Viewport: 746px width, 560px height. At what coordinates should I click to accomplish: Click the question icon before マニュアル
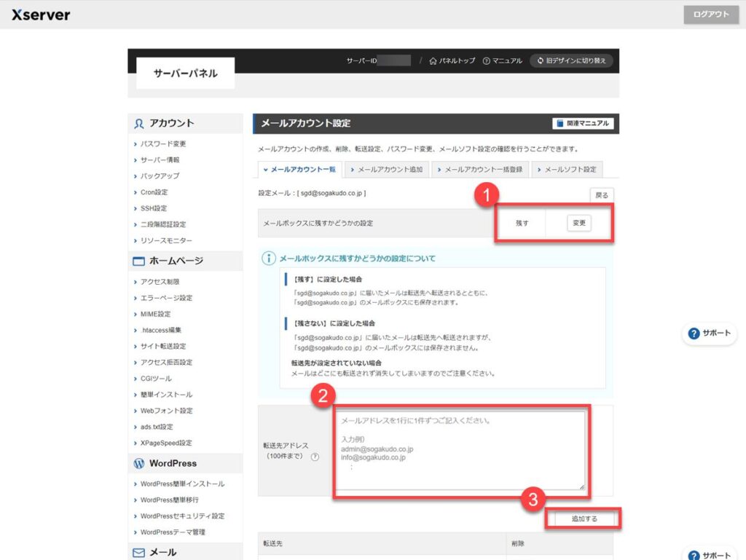486,61
